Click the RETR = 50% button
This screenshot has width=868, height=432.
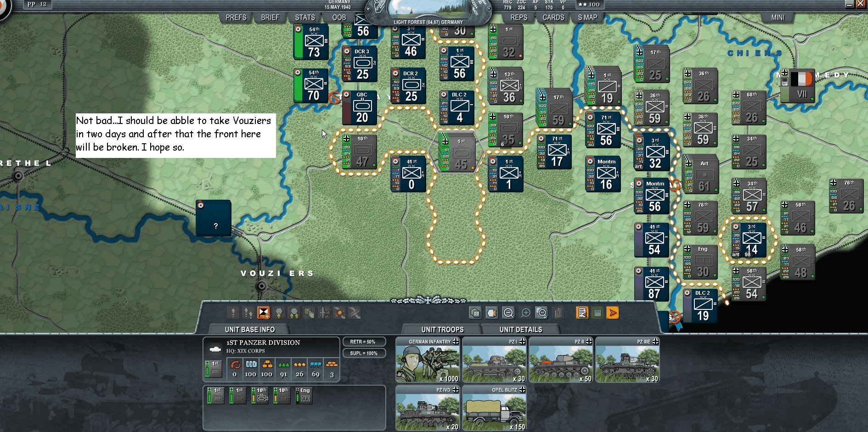tap(364, 342)
